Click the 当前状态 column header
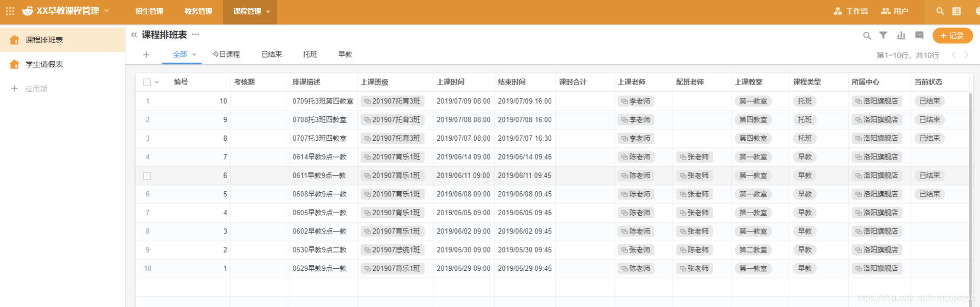 tap(928, 82)
